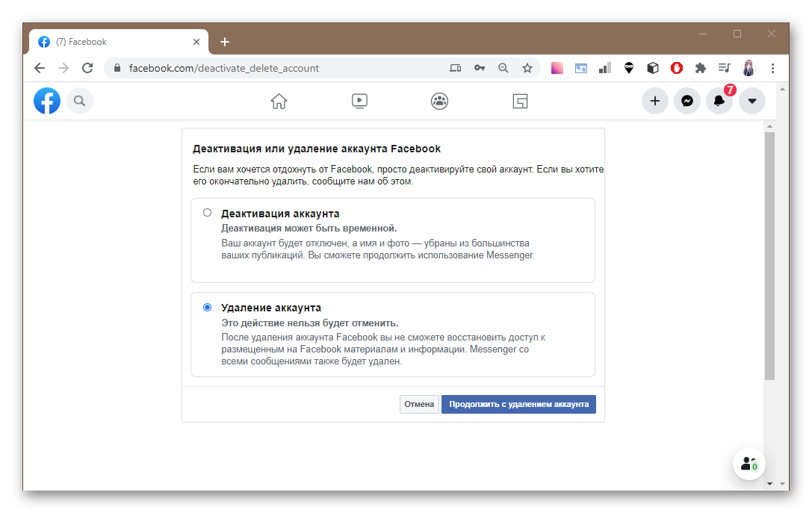This screenshot has width=812, height=513.
Task: Click Продолжить с удалением аккаунта button
Action: (518, 404)
